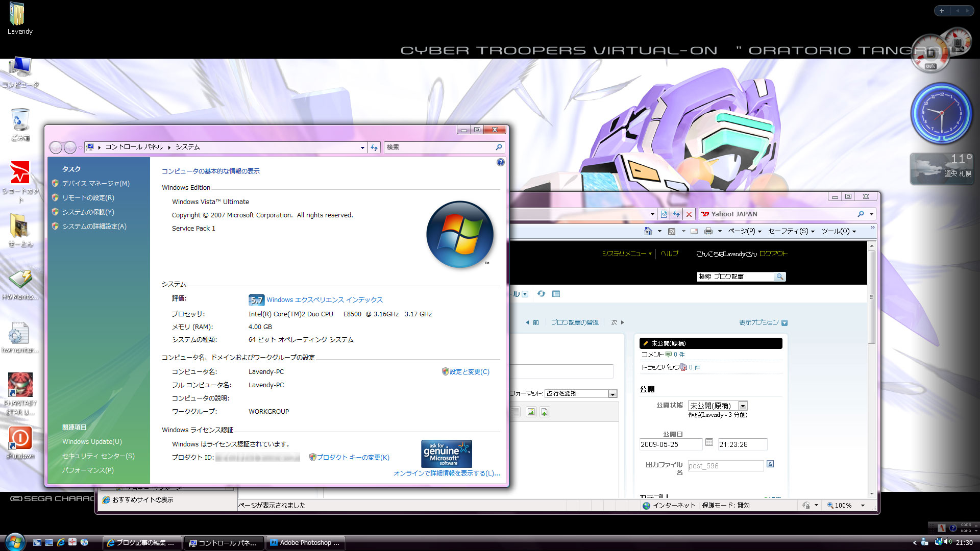980x551 pixels.
Task: Click lock icon beside output filename
Action: click(770, 464)
